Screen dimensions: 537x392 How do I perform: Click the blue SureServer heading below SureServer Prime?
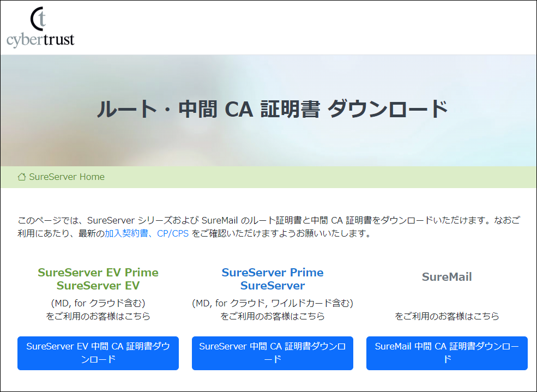[x=273, y=286]
